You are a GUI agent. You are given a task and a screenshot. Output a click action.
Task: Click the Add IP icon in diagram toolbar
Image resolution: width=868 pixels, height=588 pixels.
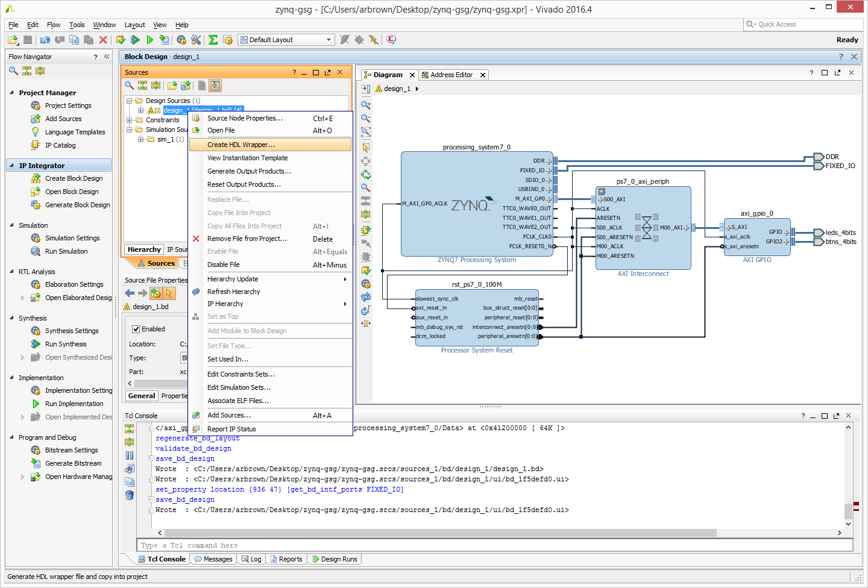click(366, 230)
